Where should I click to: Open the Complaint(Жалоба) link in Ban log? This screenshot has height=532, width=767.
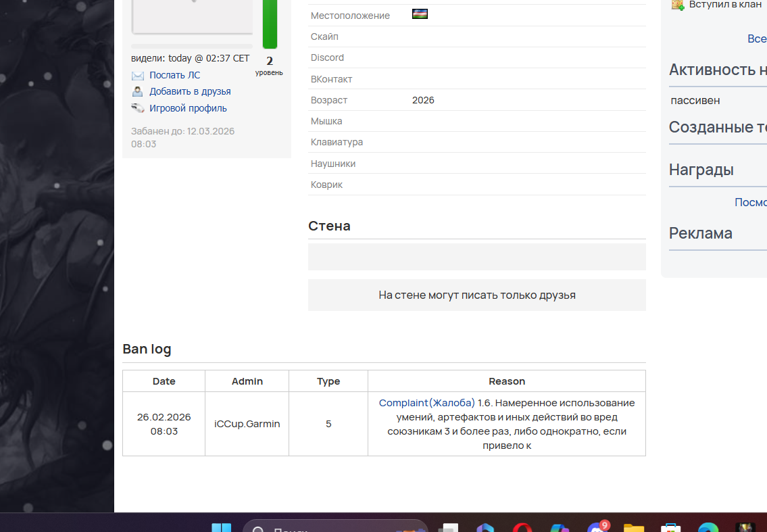pos(426,403)
